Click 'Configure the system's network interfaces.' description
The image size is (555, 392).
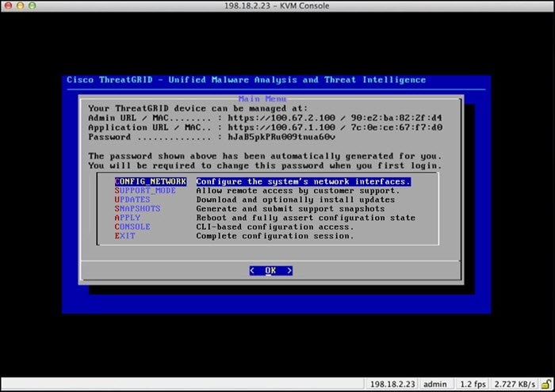(304, 181)
